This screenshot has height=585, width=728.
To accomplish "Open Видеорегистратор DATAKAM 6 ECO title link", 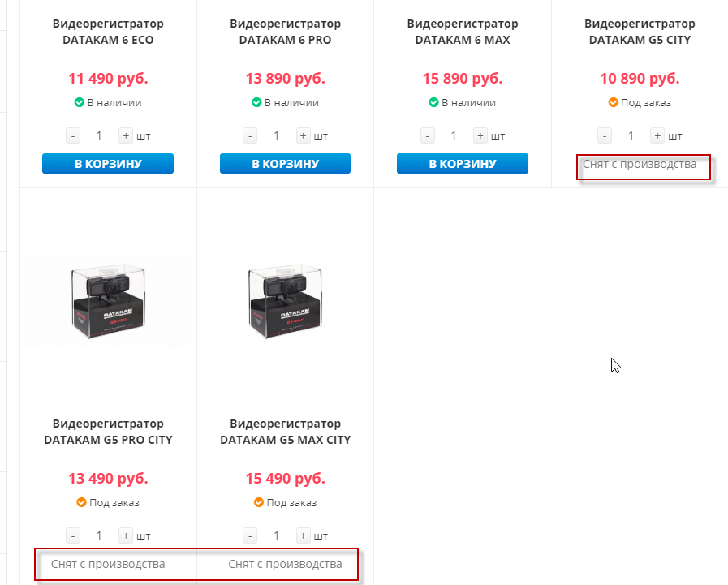I will 108,32.
